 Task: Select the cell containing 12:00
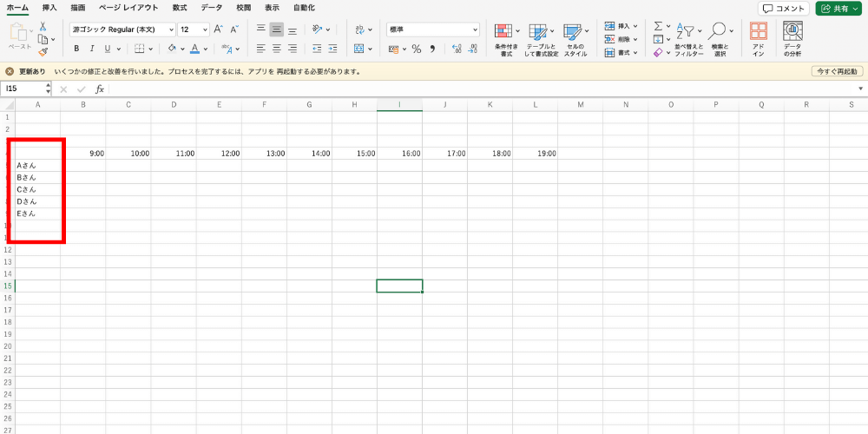219,154
